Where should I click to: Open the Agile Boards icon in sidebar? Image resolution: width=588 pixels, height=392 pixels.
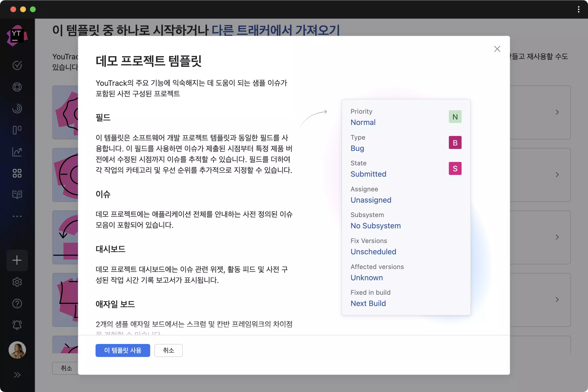(x=17, y=130)
